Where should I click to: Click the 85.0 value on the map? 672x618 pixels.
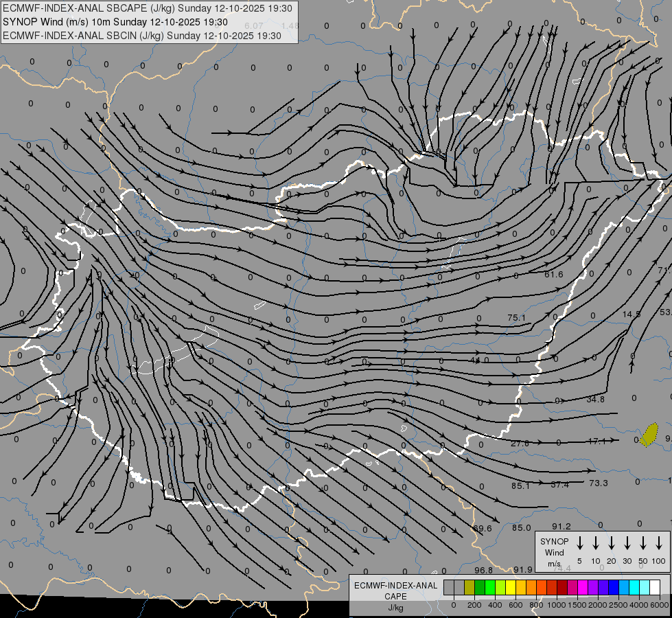tap(522, 527)
